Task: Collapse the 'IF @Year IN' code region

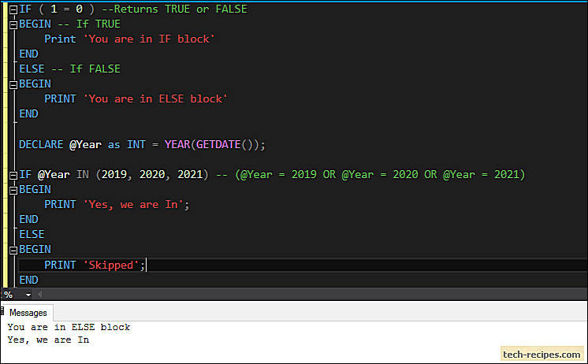Action: (x=13, y=176)
